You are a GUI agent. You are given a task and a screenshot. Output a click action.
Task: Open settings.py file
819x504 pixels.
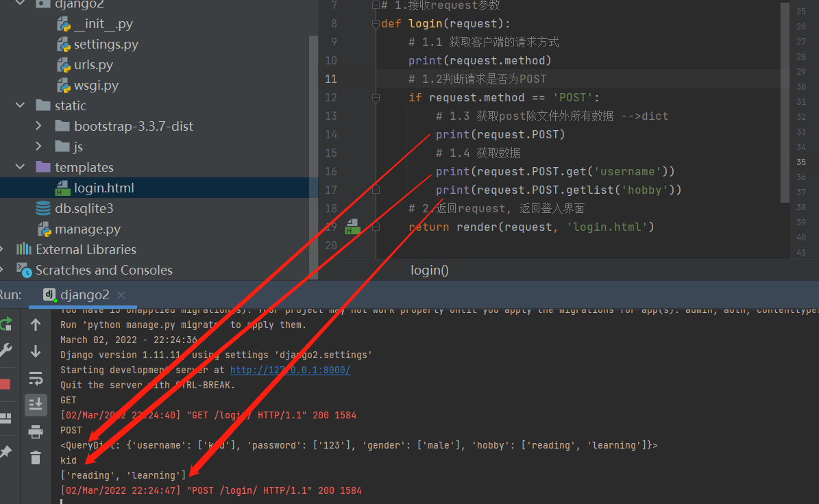[x=106, y=45]
